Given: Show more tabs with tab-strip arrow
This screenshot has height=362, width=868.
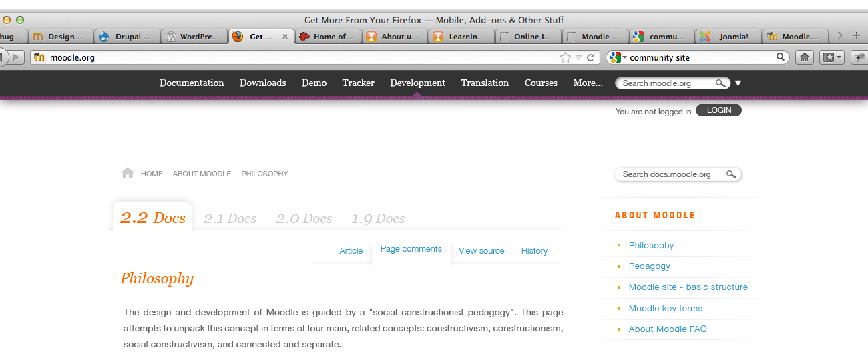Looking at the screenshot, I should [x=840, y=36].
